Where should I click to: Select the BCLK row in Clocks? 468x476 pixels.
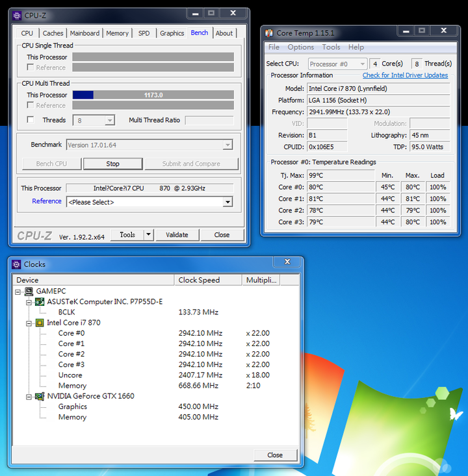66,312
